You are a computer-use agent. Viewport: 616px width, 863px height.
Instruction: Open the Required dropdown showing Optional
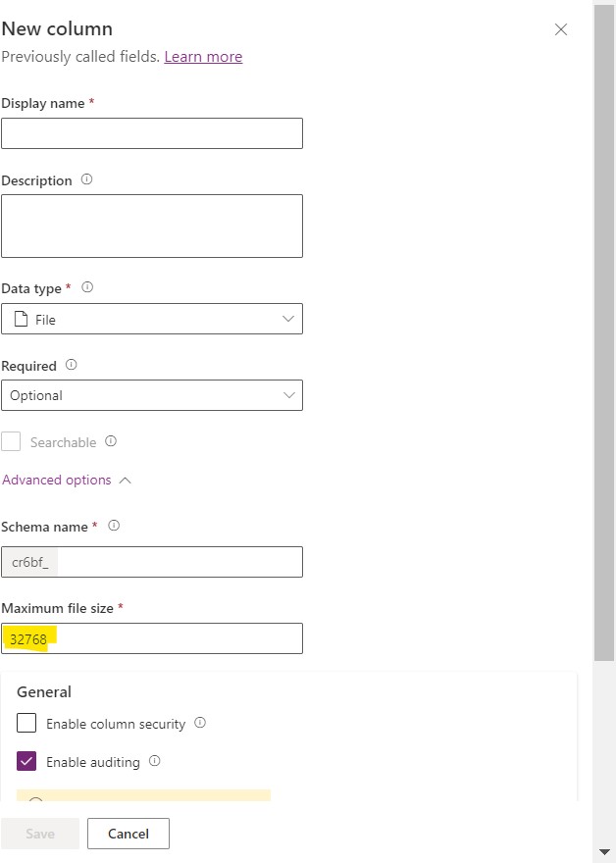(x=287, y=395)
